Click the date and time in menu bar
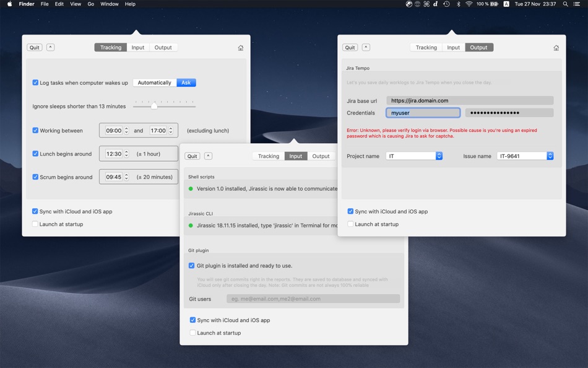Viewport: 588px width, 368px height. click(x=535, y=4)
